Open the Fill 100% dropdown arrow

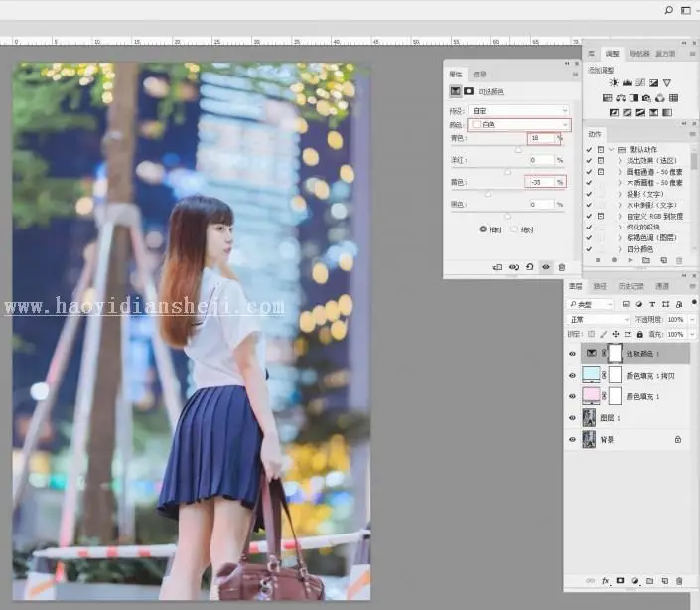click(692, 334)
